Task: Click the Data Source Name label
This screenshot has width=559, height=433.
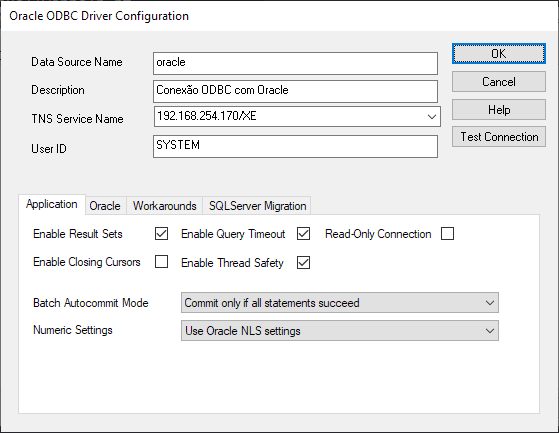Action: point(77,62)
